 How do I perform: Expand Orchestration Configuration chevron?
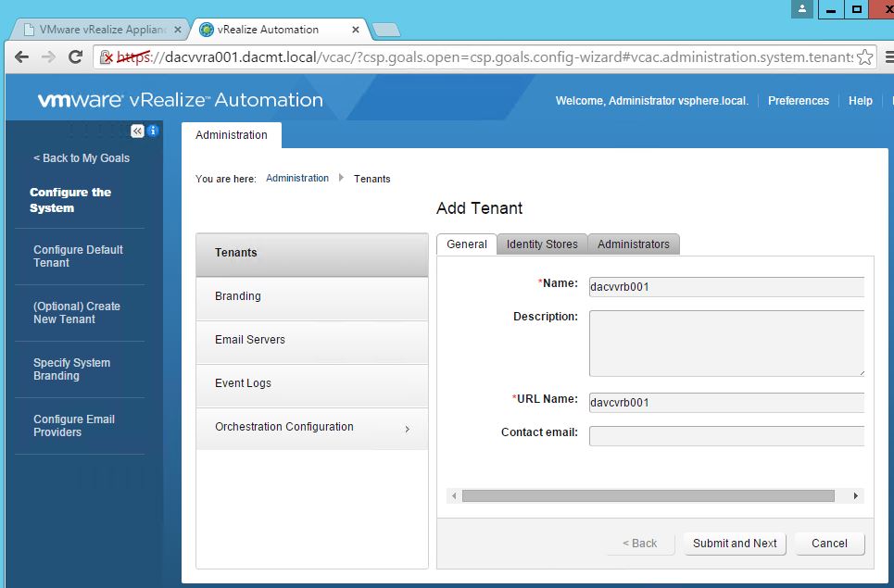(407, 429)
